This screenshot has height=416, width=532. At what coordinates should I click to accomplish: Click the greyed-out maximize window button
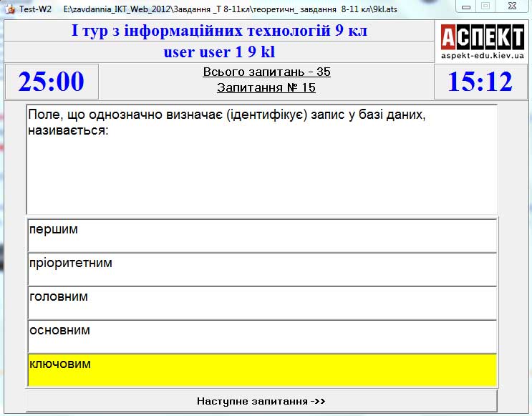[485, 6]
